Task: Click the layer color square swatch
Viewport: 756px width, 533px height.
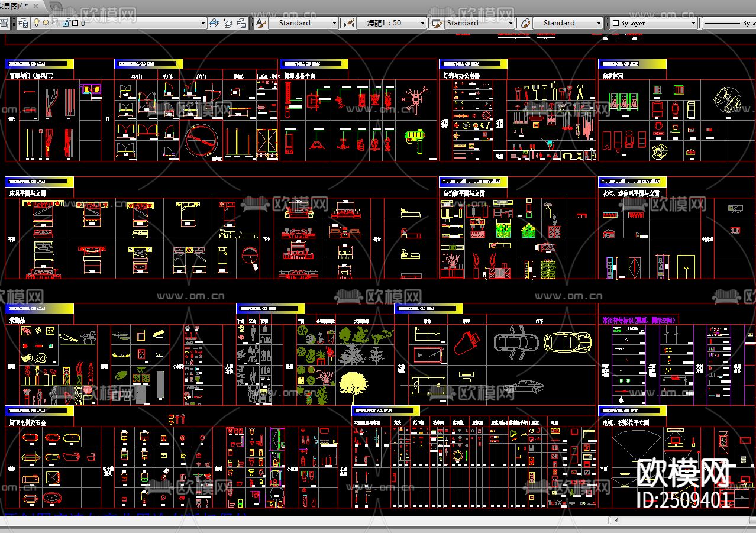Action: pyautogui.click(x=75, y=23)
